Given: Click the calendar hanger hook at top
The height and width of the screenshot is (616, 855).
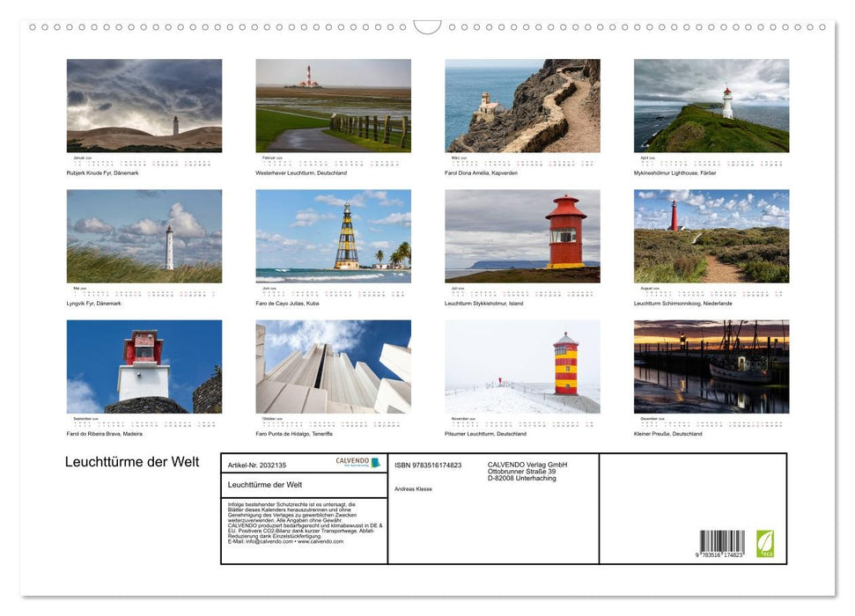Looking at the screenshot, I should tap(427, 27).
